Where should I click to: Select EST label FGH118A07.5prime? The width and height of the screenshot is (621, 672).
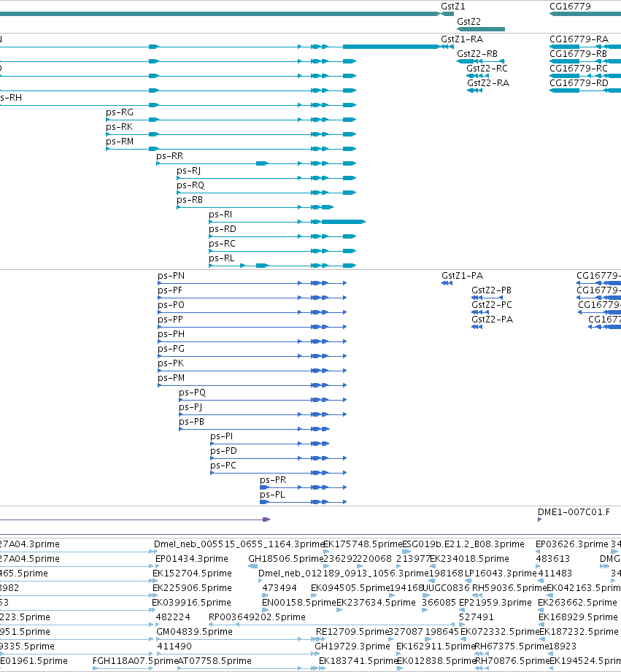click(x=135, y=661)
